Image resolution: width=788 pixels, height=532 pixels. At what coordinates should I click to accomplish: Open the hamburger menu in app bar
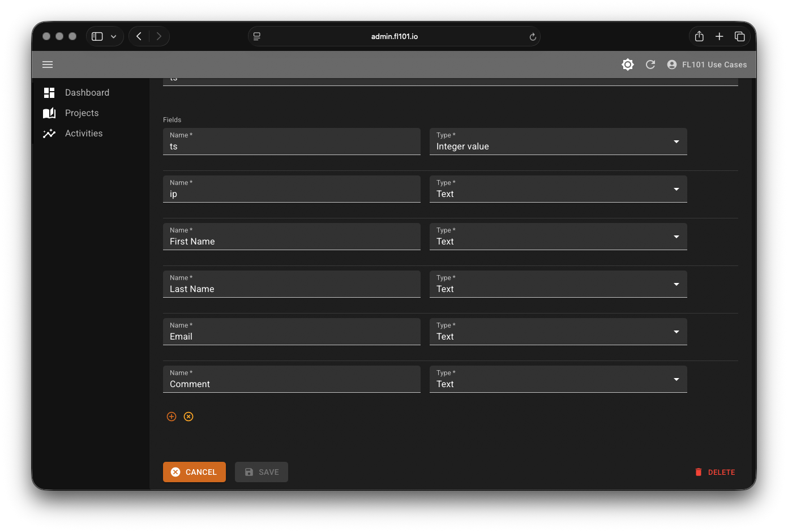click(48, 65)
